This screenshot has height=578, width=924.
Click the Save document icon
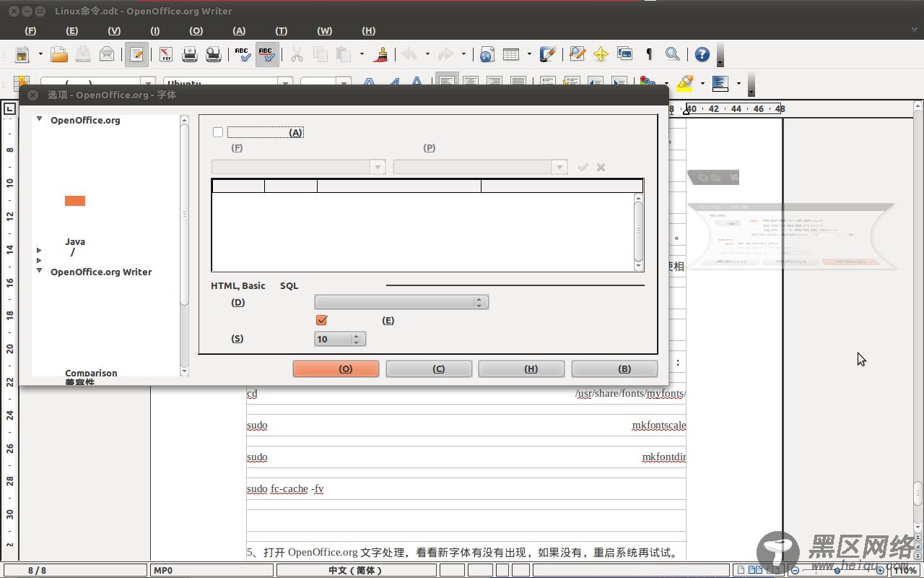click(83, 54)
